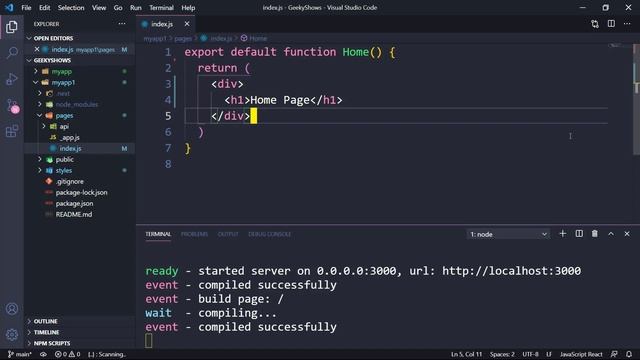Viewport: 640px width, 360px height.
Task: Open the Edit menu
Action: [44, 7]
